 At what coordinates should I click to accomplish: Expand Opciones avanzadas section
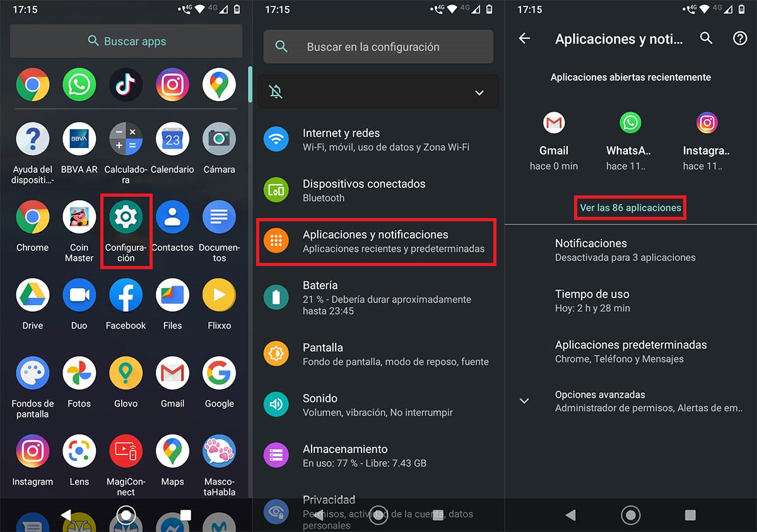(631, 401)
